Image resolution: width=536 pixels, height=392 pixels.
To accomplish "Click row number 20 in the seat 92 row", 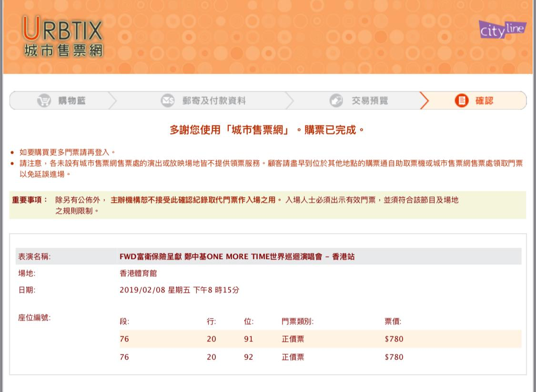I will [x=211, y=357].
